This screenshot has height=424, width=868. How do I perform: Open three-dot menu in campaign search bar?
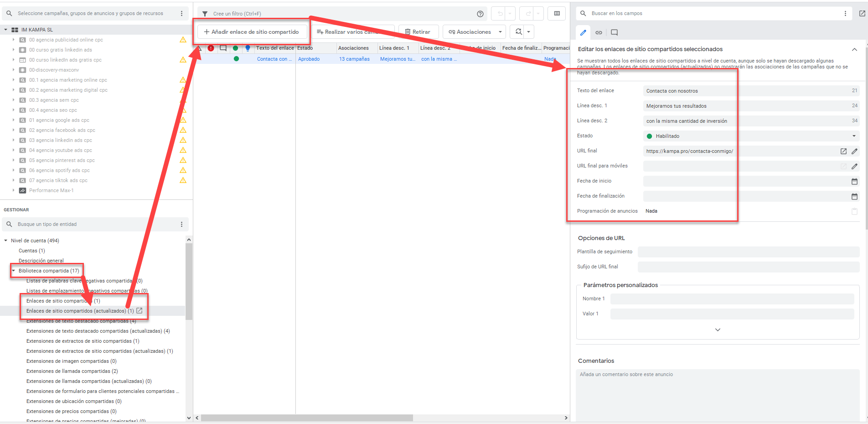[x=181, y=14]
